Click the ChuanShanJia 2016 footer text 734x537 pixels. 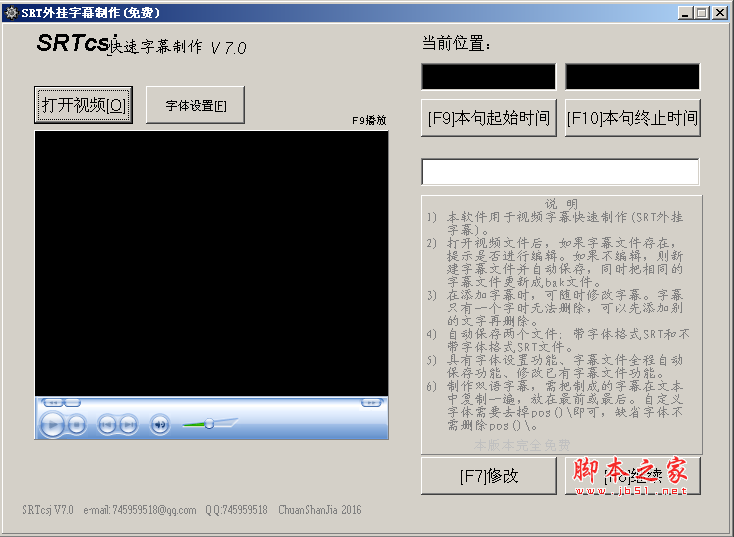tap(320, 510)
